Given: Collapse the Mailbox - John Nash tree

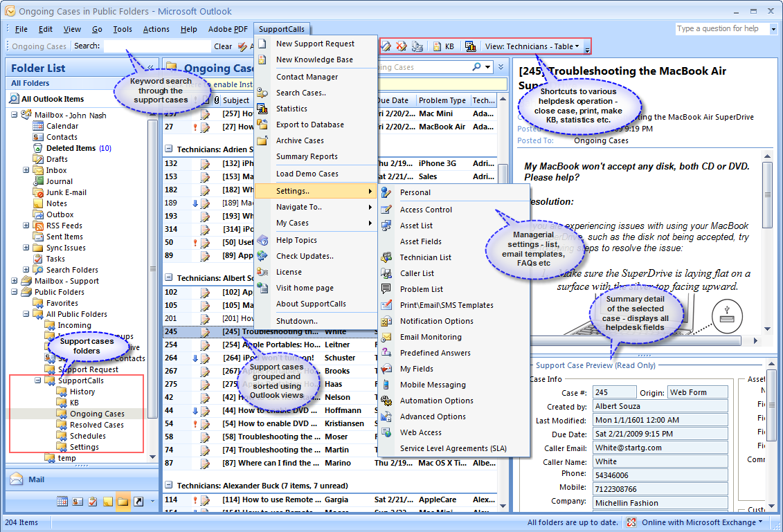Looking at the screenshot, I should pyautogui.click(x=14, y=115).
